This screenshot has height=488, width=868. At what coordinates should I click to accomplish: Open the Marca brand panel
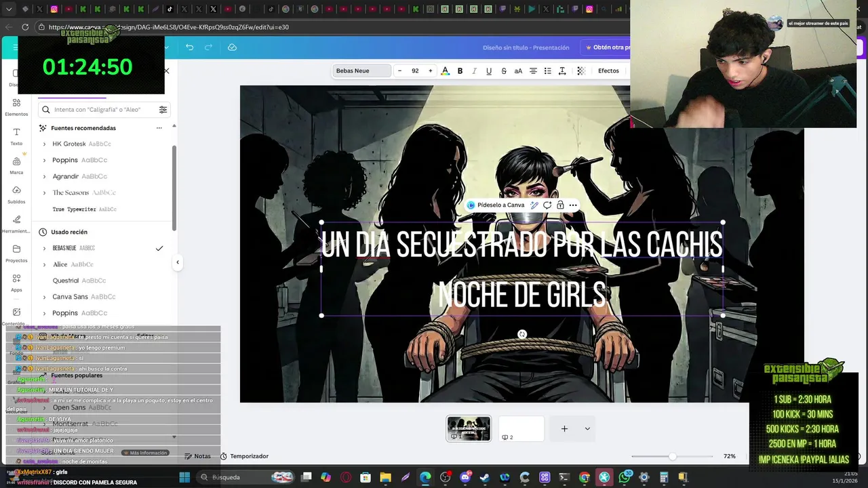(16, 165)
